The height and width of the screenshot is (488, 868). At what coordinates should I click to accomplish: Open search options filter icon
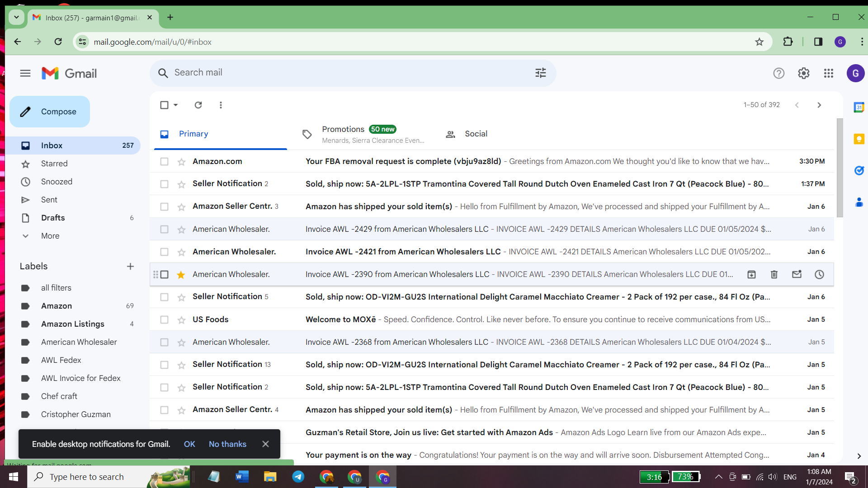click(541, 73)
